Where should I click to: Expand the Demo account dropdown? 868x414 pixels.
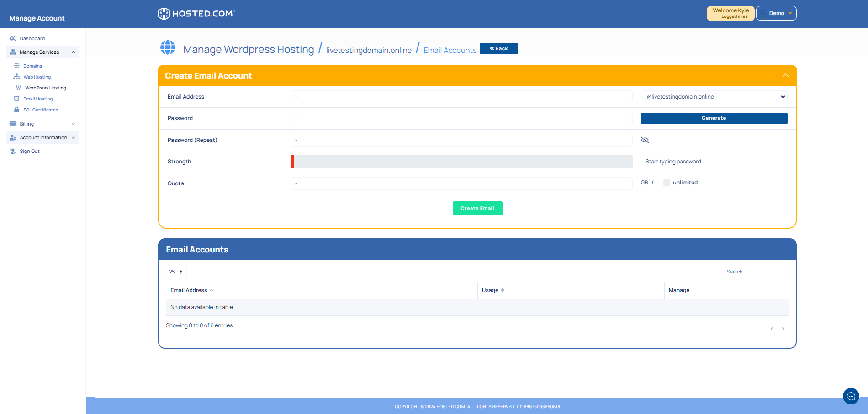click(x=776, y=13)
